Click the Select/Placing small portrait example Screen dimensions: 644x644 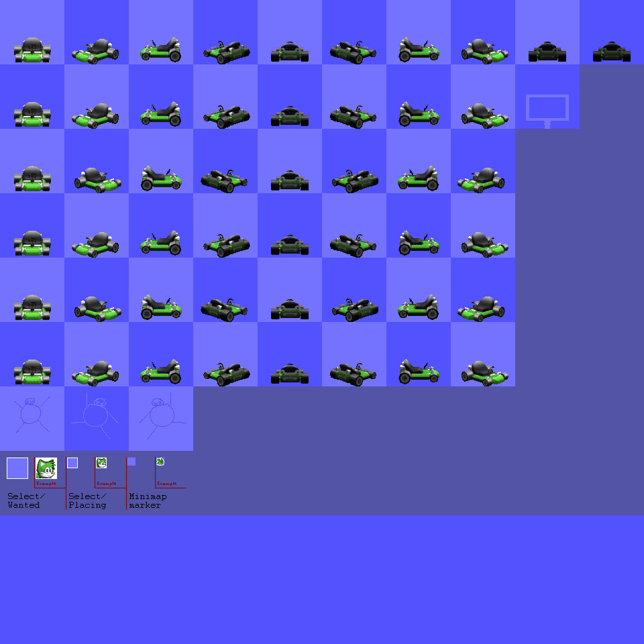101,463
